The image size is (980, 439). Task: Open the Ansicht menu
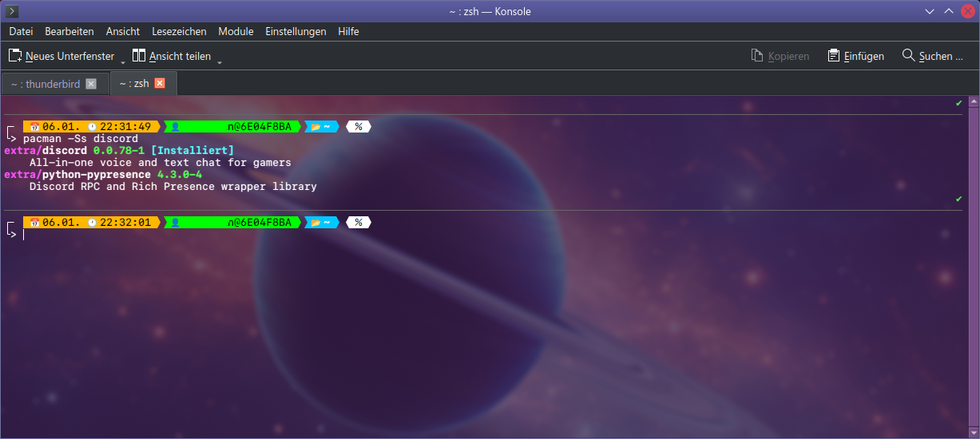[x=123, y=32]
